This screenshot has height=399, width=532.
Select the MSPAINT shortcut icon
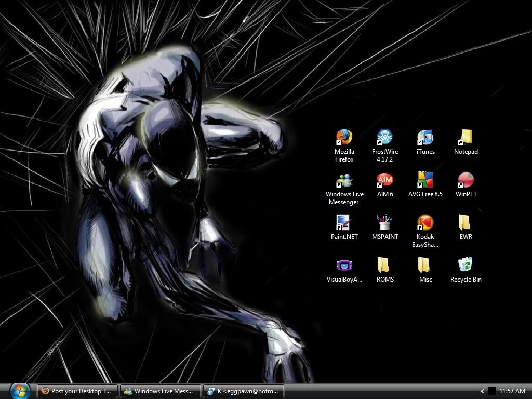[385, 223]
